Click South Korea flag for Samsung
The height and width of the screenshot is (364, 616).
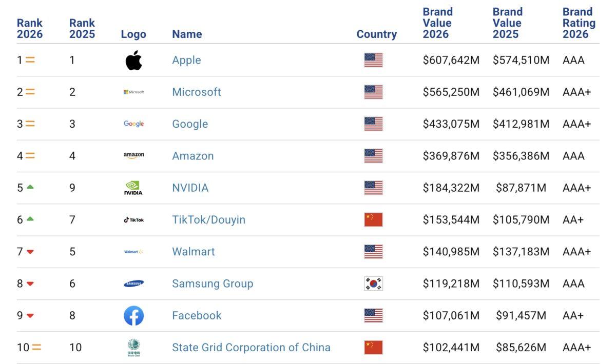coord(373,284)
